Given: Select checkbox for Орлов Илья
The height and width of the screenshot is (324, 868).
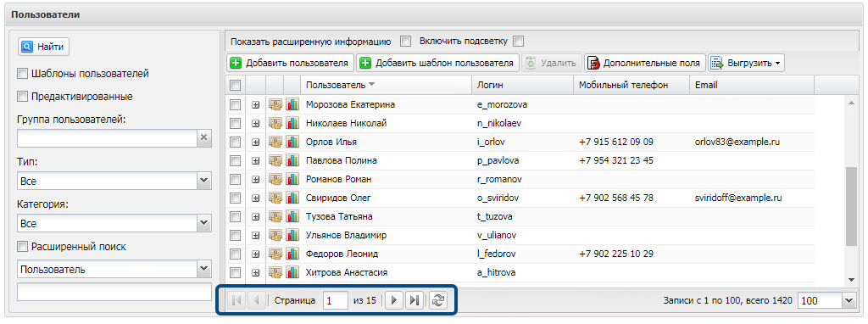Looking at the screenshot, I should 235,142.
